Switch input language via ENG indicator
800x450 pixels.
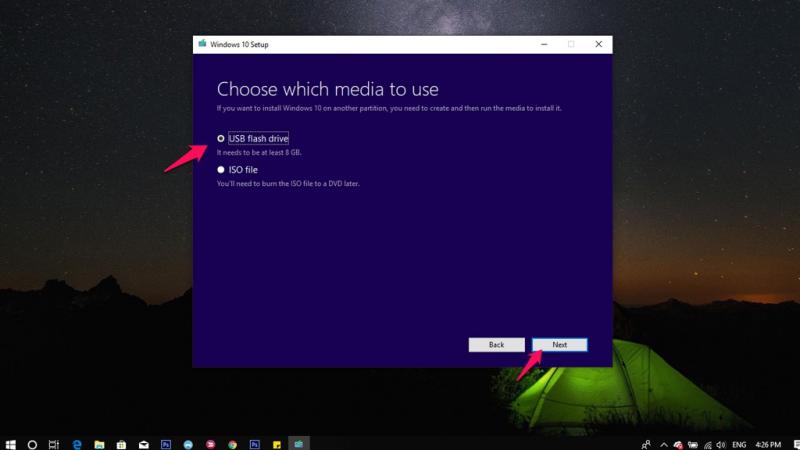tap(739, 443)
